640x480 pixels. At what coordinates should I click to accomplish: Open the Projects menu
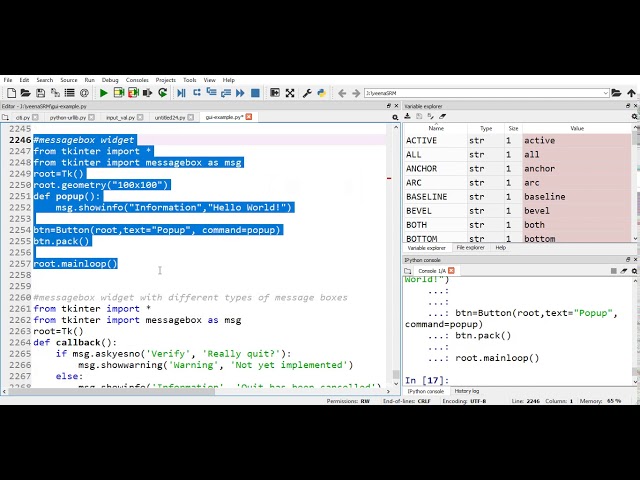pyautogui.click(x=165, y=80)
